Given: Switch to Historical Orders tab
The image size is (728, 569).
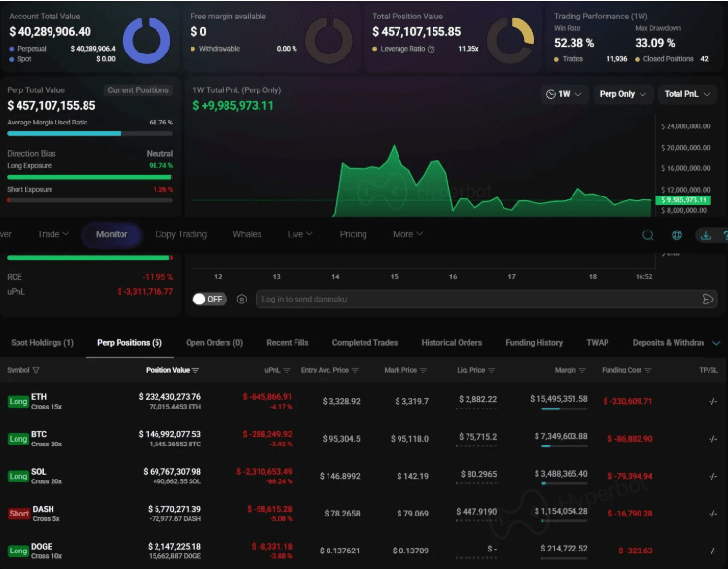Looking at the screenshot, I should [452, 343].
